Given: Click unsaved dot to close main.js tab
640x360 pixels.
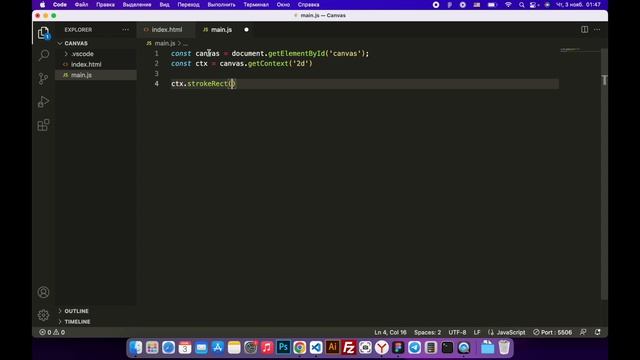Looking at the screenshot, I should tap(246, 29).
